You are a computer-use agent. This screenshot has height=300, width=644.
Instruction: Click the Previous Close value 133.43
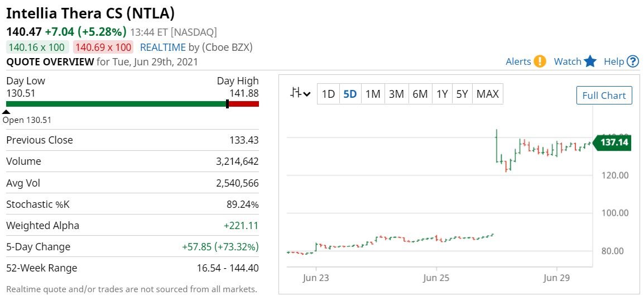coord(244,140)
